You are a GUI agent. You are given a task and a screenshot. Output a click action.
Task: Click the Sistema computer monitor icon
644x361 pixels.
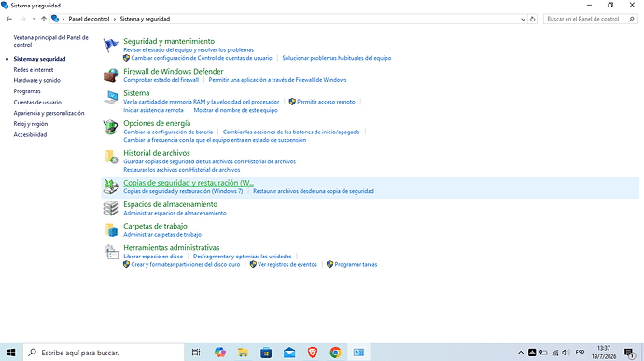coord(110,97)
